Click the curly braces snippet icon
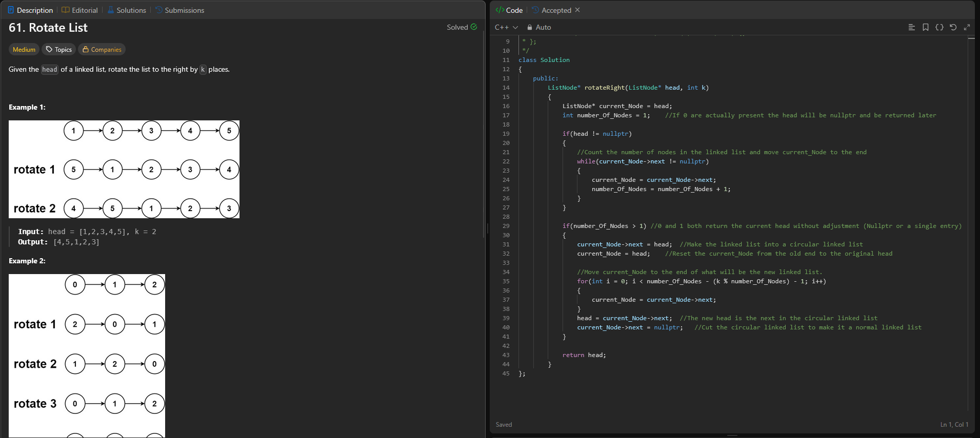 point(939,27)
